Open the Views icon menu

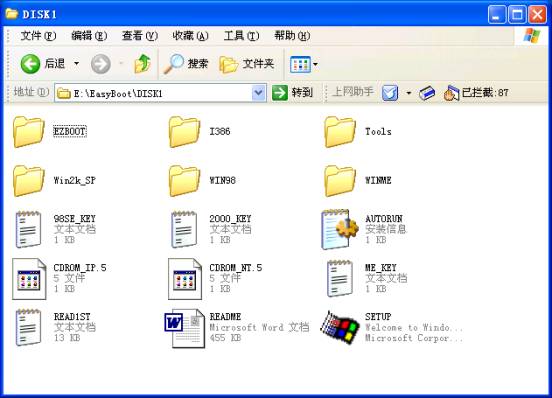pyautogui.click(x=300, y=64)
